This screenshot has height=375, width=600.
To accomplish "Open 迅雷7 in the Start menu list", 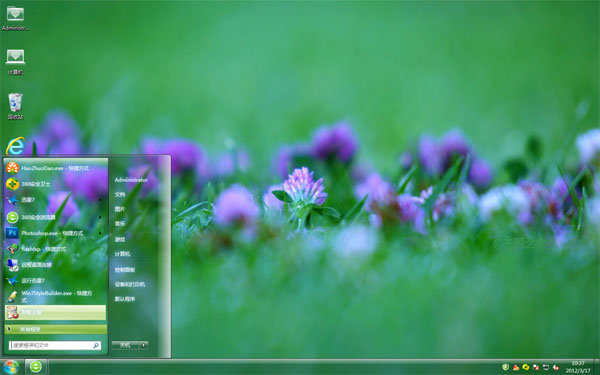I will click(x=56, y=200).
